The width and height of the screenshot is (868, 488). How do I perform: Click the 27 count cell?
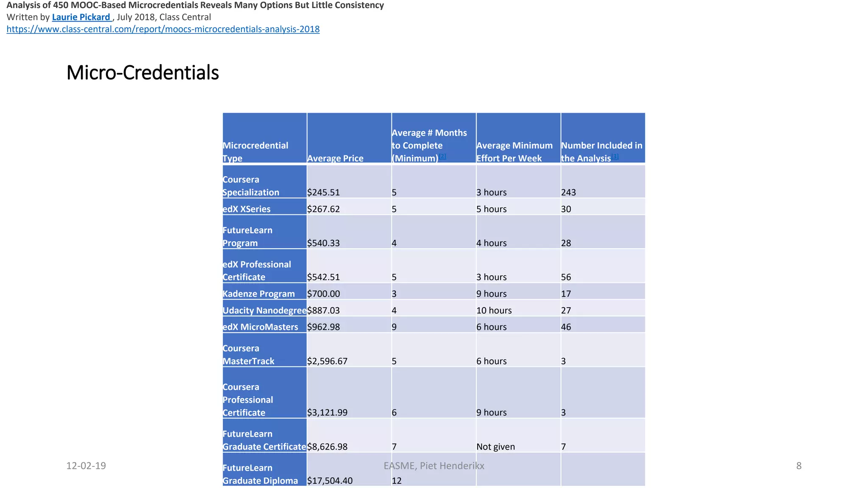603,308
